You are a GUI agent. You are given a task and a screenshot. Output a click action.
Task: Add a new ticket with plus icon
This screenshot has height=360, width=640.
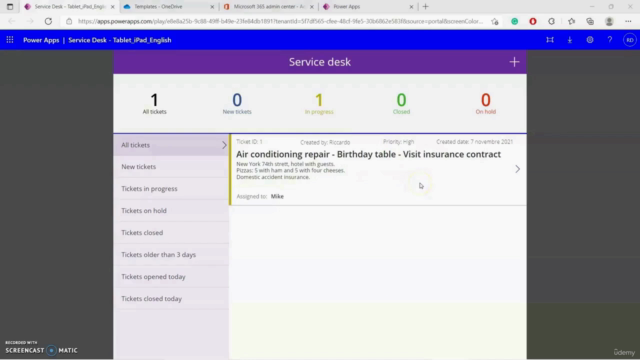pyautogui.click(x=514, y=62)
